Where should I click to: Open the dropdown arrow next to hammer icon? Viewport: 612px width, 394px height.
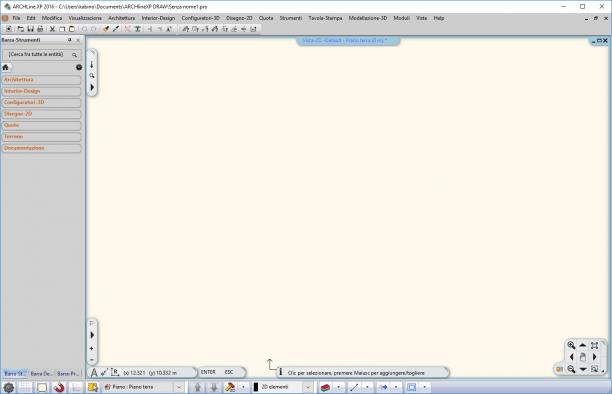(x=243, y=387)
